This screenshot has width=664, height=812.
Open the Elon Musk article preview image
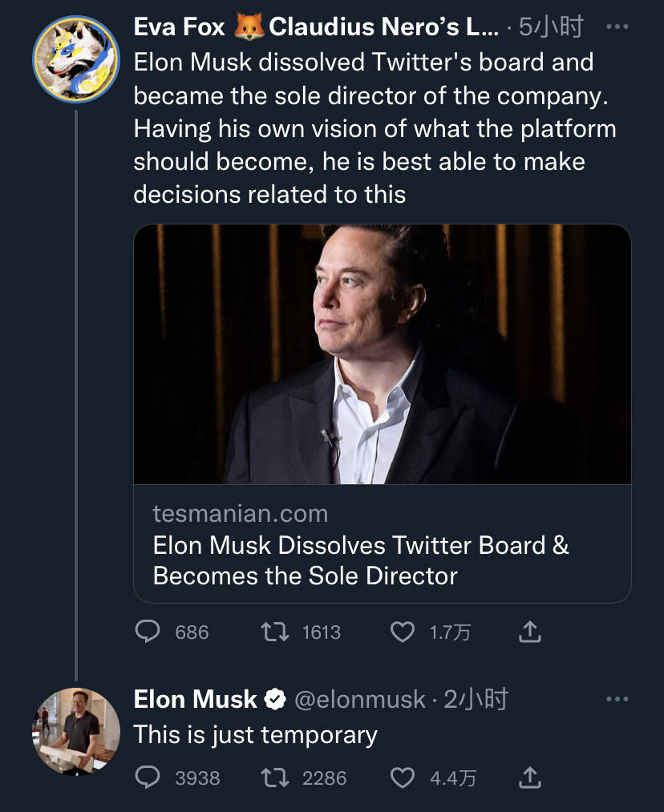pyautogui.click(x=383, y=354)
